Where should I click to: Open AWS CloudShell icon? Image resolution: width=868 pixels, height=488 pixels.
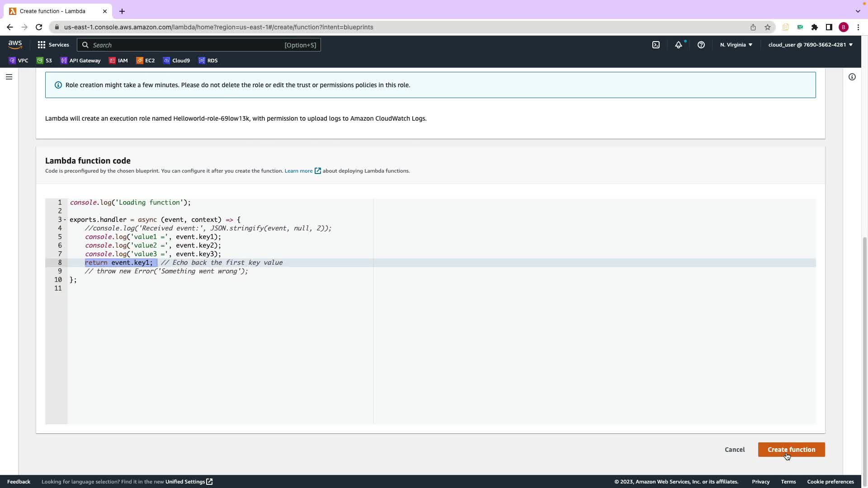point(656,45)
